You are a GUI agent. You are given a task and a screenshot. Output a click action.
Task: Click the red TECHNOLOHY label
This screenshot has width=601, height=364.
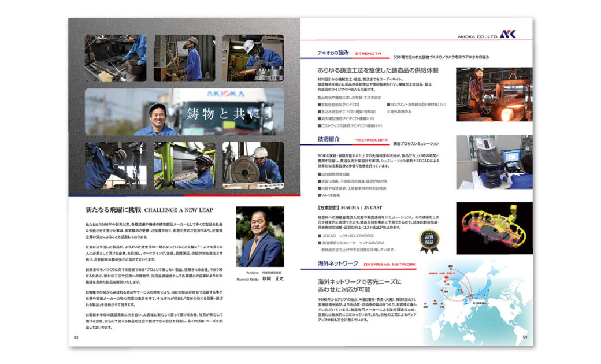(x=372, y=140)
